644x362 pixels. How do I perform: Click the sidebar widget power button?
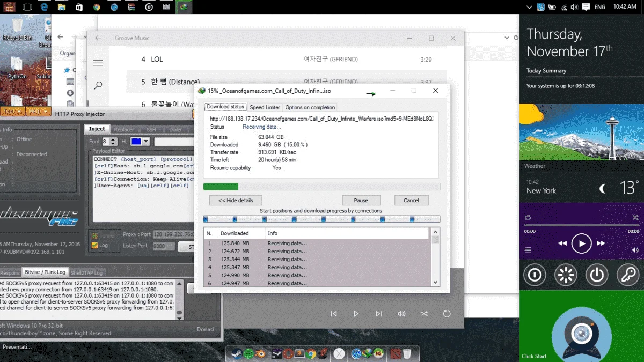pos(597,275)
